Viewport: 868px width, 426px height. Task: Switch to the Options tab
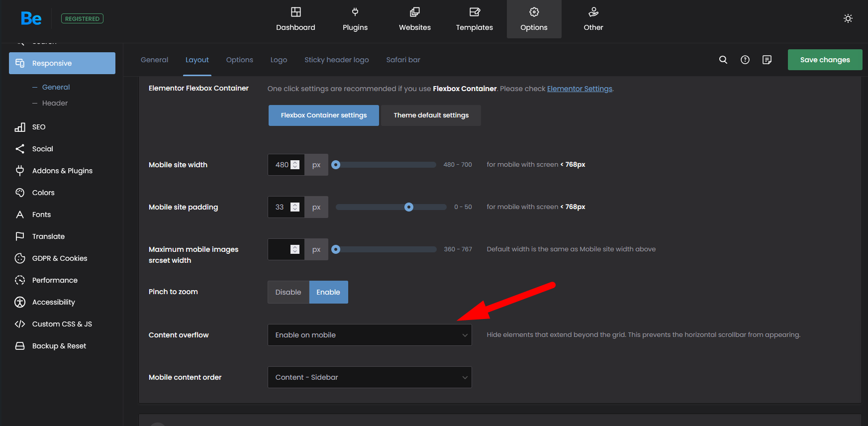[x=240, y=60]
